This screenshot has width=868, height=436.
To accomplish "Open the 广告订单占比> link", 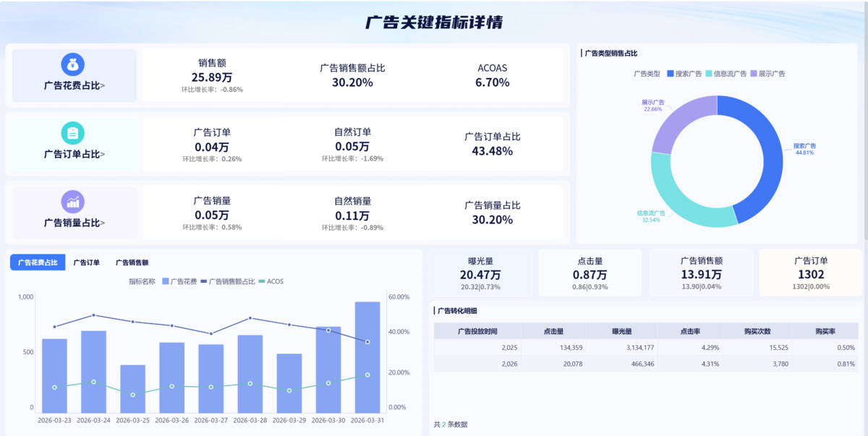I will click(x=75, y=154).
